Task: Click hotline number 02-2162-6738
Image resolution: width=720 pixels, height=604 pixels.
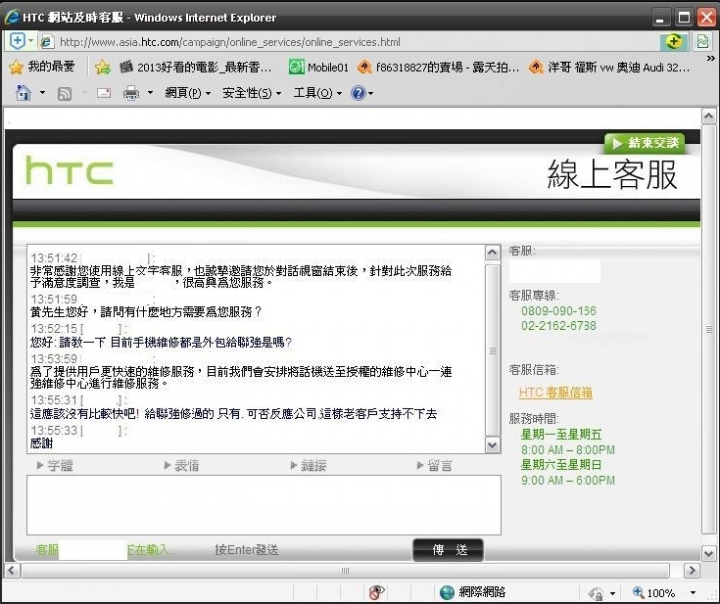Action: click(558, 326)
